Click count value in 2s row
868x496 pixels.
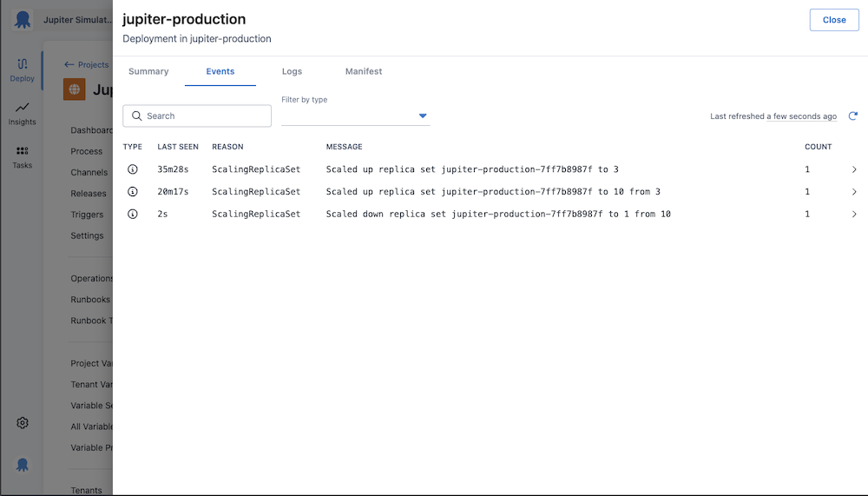[807, 214]
